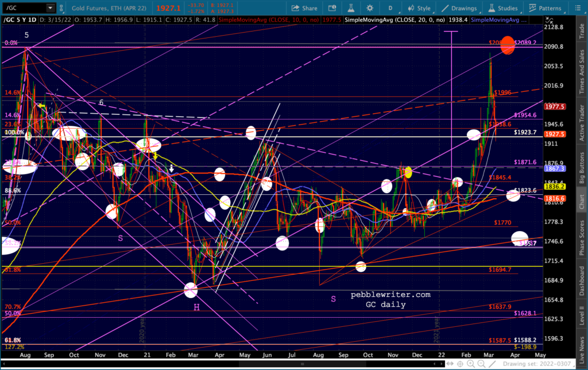The width and height of the screenshot is (588, 370).
Task: Click the 1927.5 price axis bubble
Action: [x=555, y=134]
